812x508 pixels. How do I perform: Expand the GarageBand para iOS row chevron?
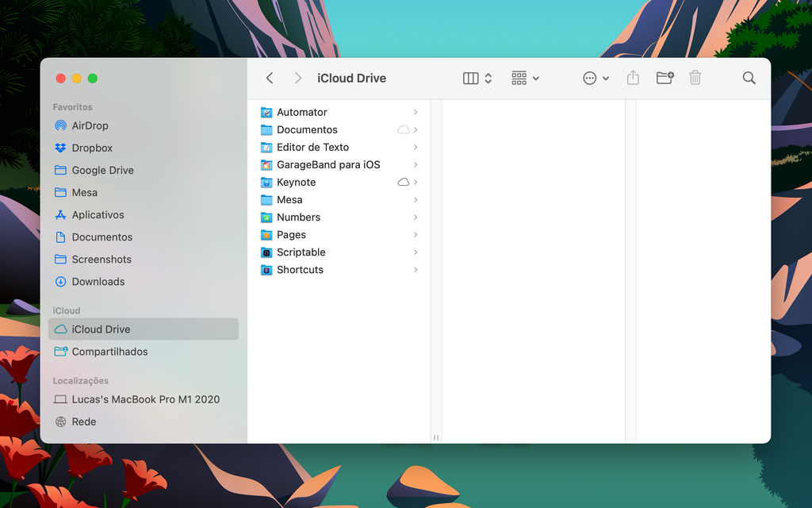(416, 164)
